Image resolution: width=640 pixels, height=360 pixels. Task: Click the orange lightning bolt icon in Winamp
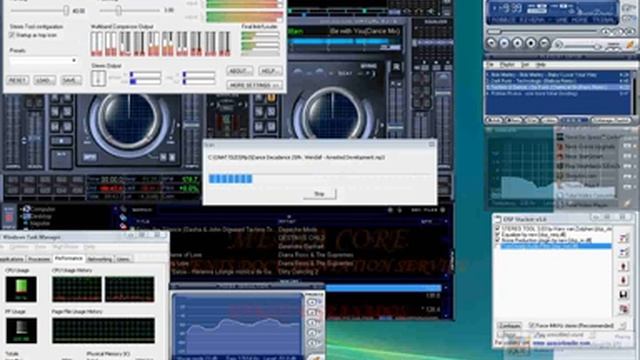(x=631, y=44)
